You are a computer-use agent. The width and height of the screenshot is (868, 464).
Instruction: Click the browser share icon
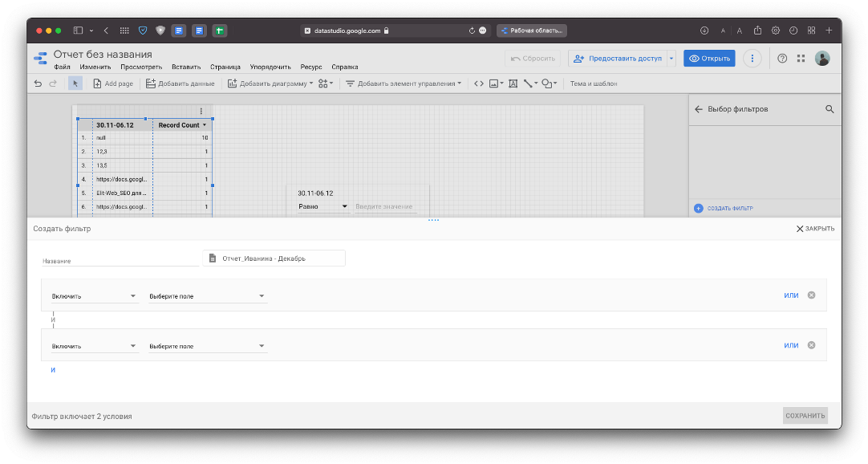click(757, 31)
